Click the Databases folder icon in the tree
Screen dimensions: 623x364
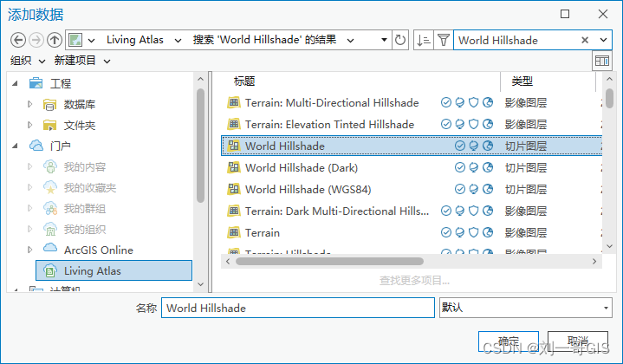(x=49, y=105)
